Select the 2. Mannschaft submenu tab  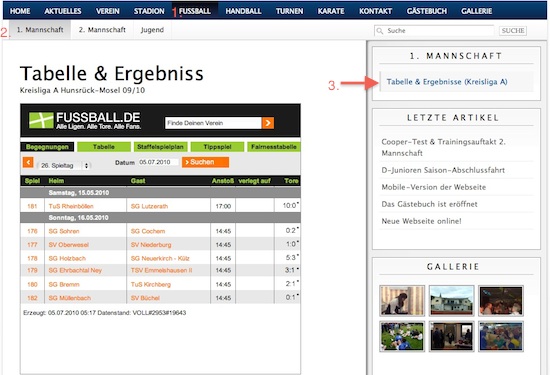coord(102,30)
